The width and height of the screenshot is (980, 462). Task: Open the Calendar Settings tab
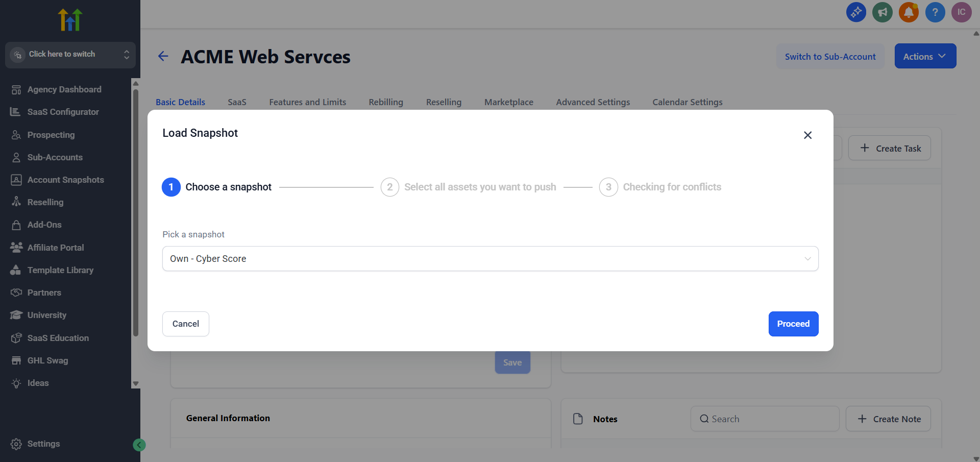tap(688, 102)
